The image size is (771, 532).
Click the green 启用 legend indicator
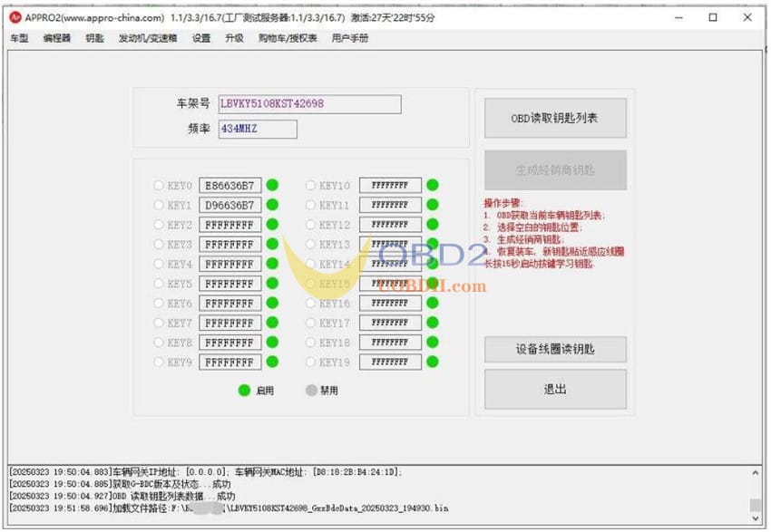coord(244,391)
